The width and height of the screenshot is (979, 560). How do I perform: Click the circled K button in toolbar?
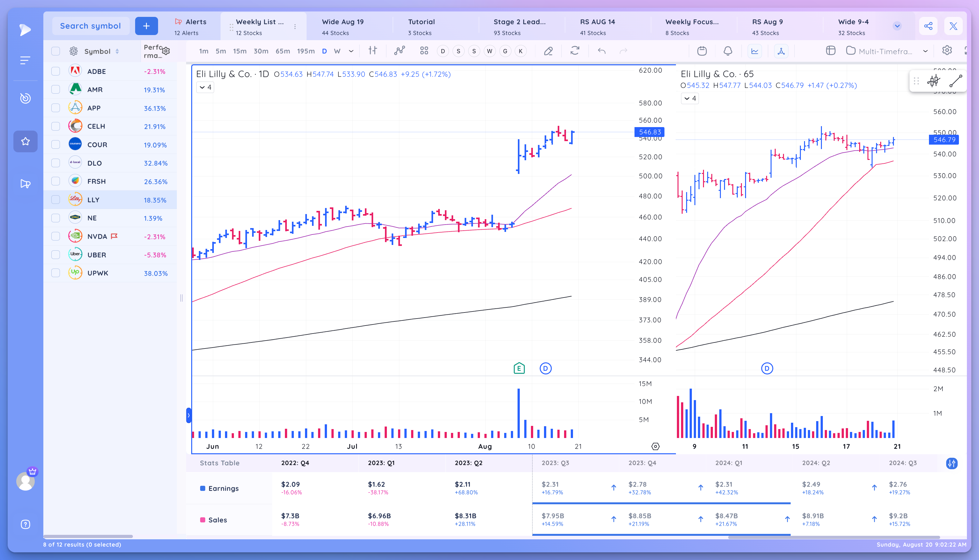520,51
